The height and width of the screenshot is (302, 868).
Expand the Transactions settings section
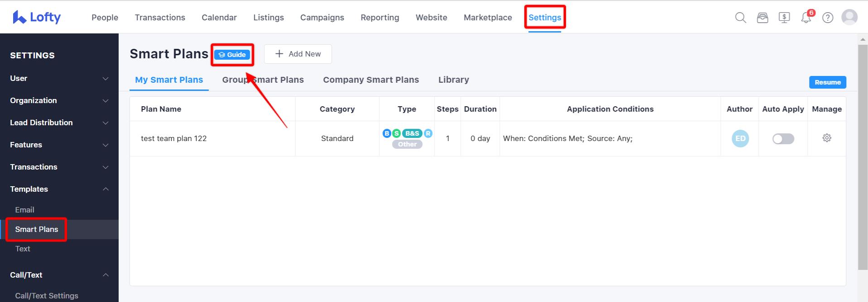(59, 167)
